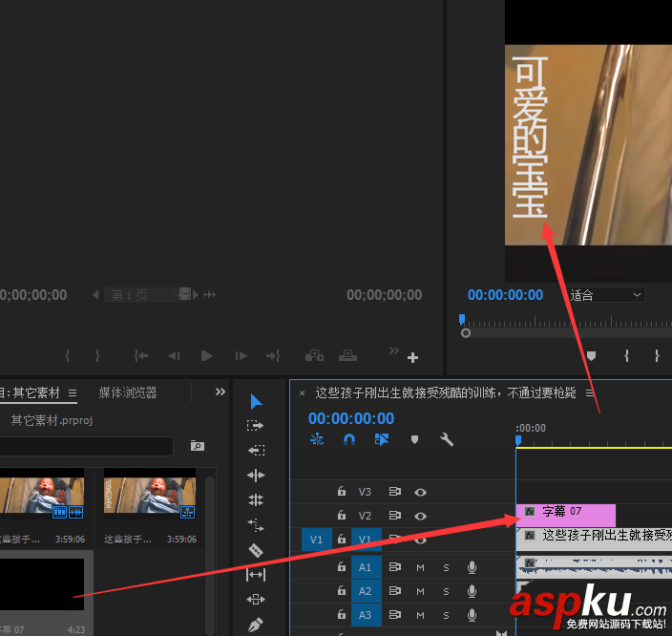The image size is (672, 636).
Task: Toggle V1 source patching button
Action: coord(316,540)
